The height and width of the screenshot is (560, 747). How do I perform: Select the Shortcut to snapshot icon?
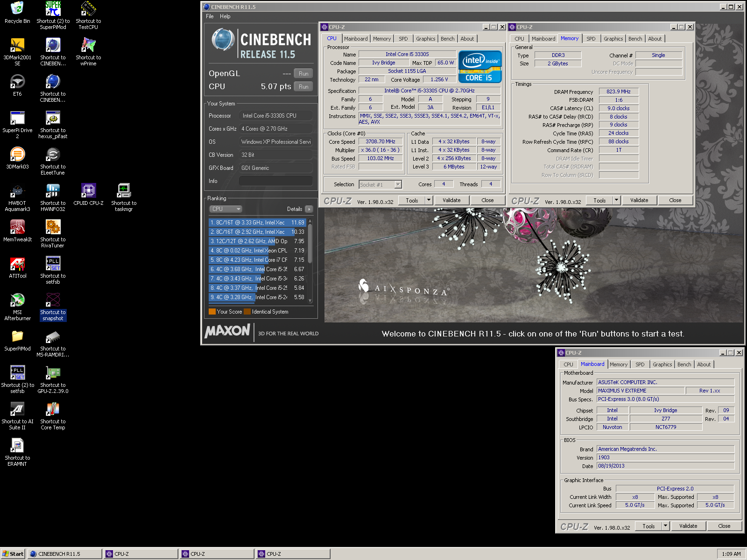pos(53,307)
